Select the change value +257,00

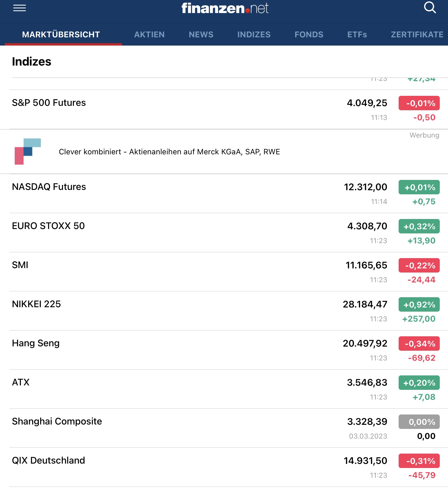[x=419, y=319]
